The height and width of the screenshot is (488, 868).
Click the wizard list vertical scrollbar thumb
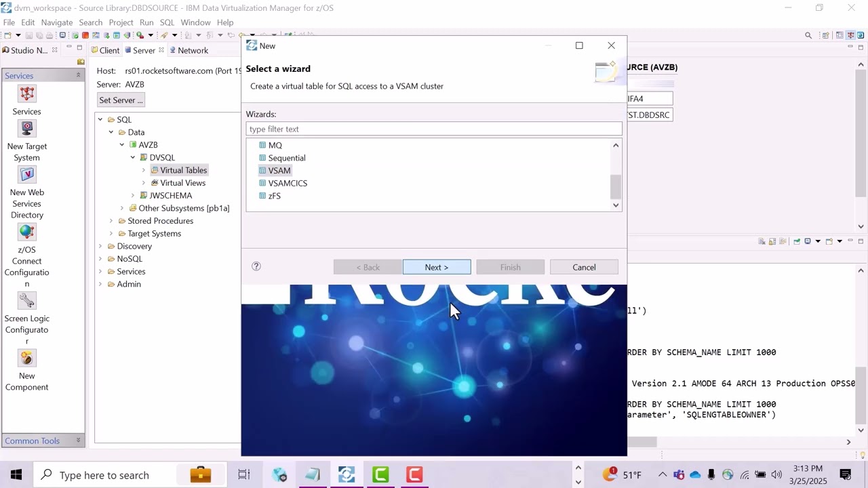pos(616,186)
